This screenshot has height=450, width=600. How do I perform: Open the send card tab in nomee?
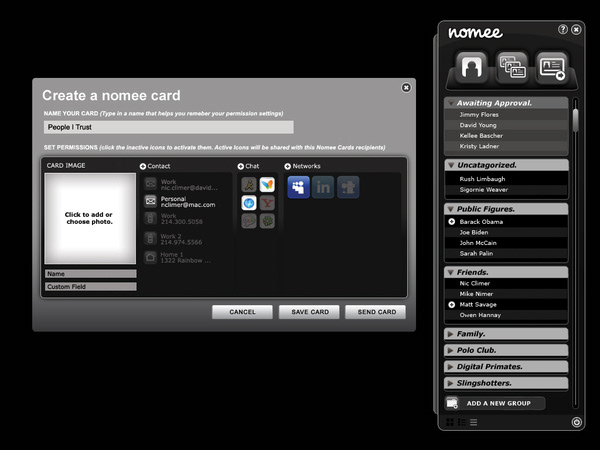(x=551, y=67)
